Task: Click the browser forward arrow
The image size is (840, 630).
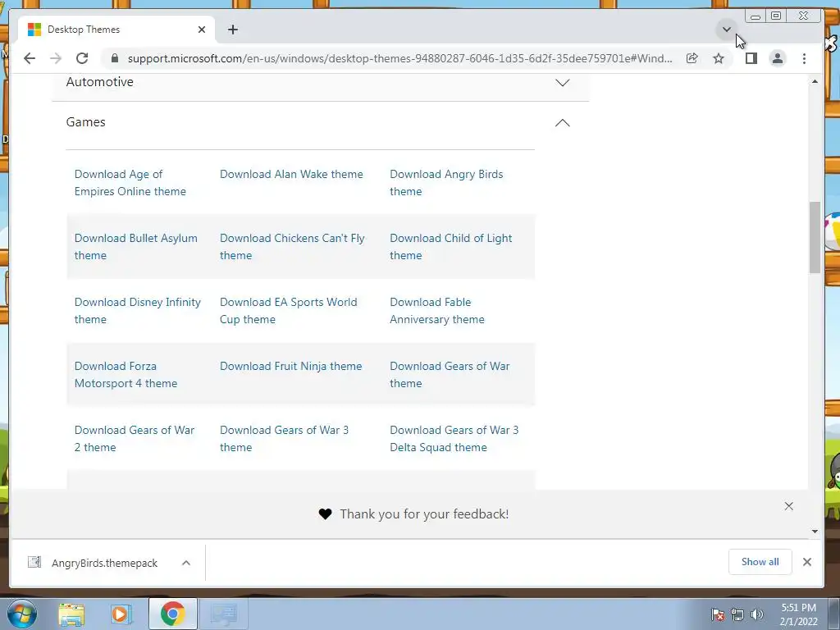Action: point(56,58)
